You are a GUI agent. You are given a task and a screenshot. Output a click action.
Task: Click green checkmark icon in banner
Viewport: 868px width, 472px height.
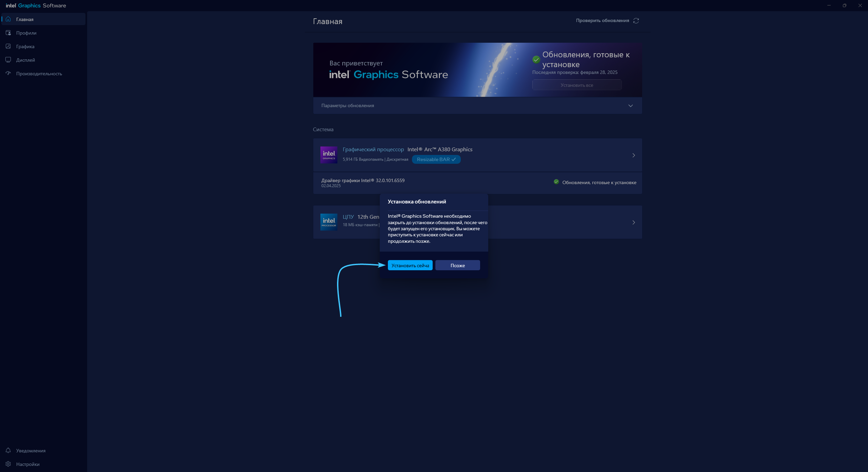(x=536, y=60)
